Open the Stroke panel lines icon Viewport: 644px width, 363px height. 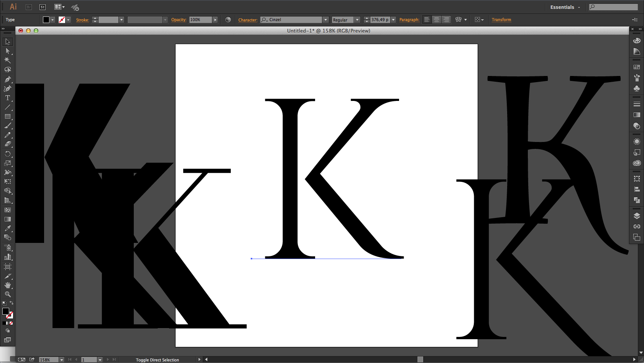pyautogui.click(x=637, y=104)
